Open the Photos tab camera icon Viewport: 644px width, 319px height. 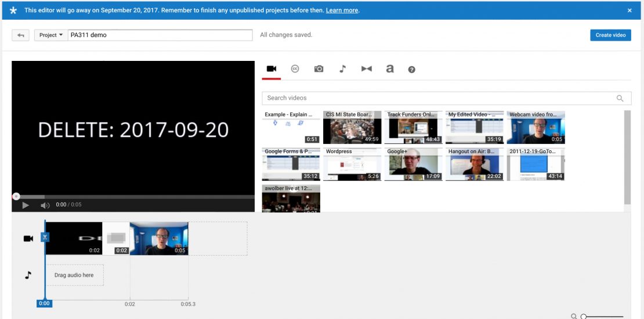[x=319, y=69]
